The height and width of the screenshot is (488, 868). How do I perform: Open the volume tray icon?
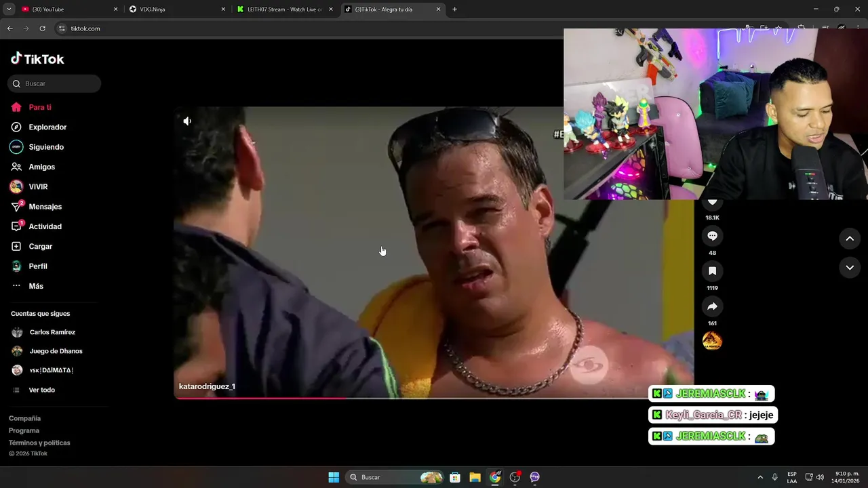coord(821,477)
